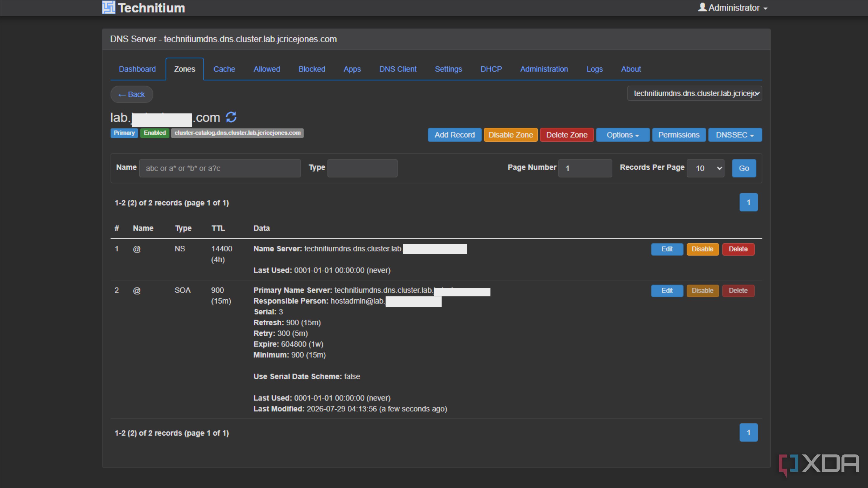The height and width of the screenshot is (488, 868).
Task: Click the Type column header
Action: coord(183,228)
